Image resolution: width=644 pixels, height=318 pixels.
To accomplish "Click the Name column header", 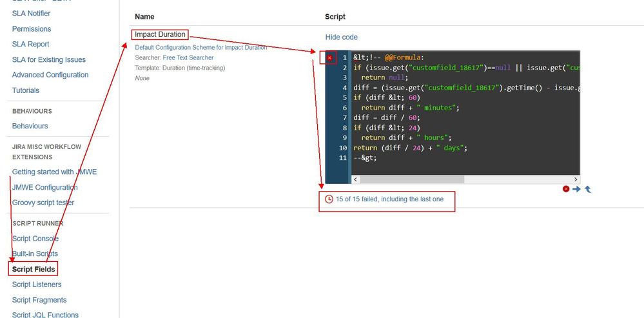I will [144, 16].
